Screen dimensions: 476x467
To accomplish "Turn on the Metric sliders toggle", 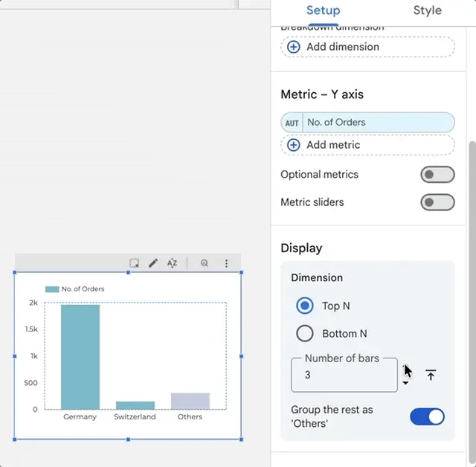I will 437,202.
